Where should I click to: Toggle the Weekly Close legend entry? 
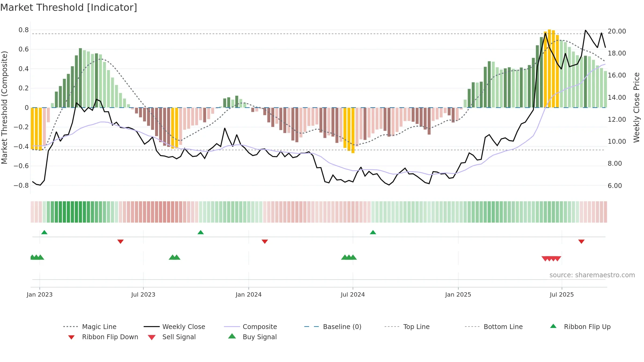(x=174, y=327)
